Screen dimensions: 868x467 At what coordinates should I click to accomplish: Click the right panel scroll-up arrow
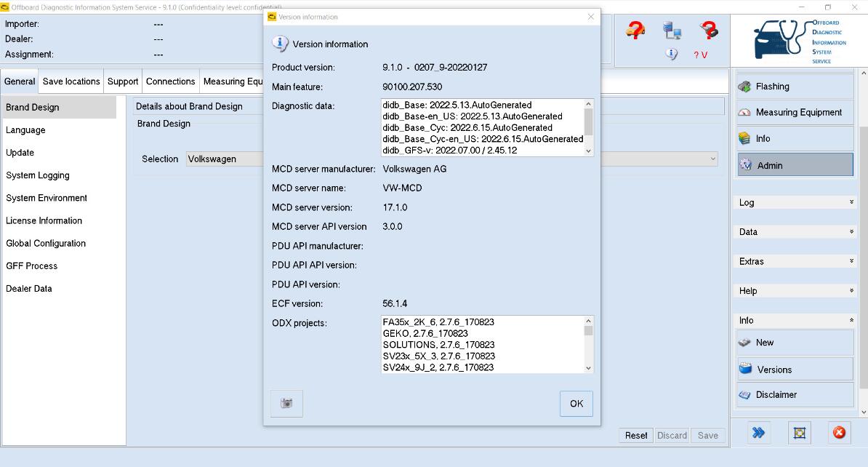[864, 73]
